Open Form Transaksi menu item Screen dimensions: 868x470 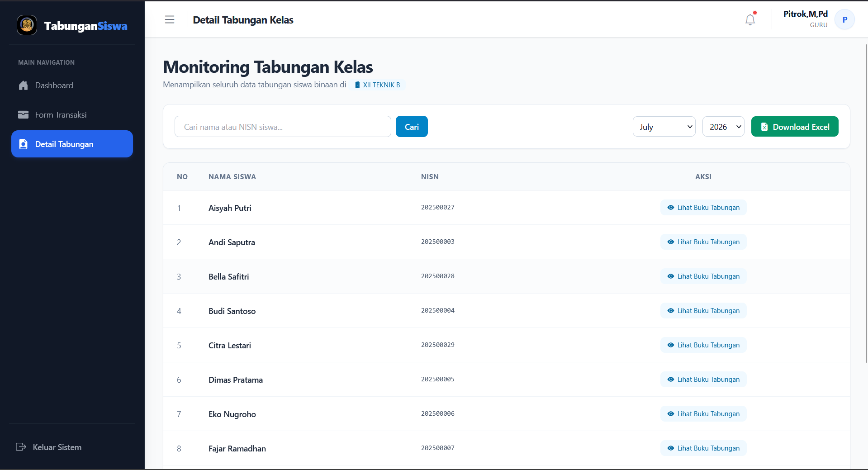pyautogui.click(x=72, y=114)
